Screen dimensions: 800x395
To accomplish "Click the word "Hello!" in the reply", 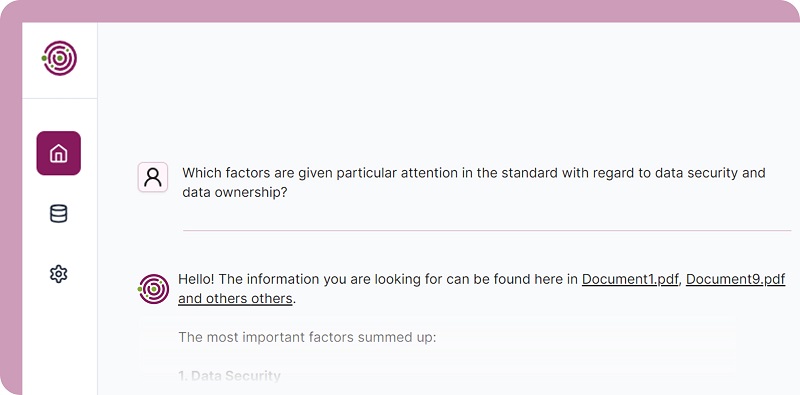I will click(x=196, y=279).
